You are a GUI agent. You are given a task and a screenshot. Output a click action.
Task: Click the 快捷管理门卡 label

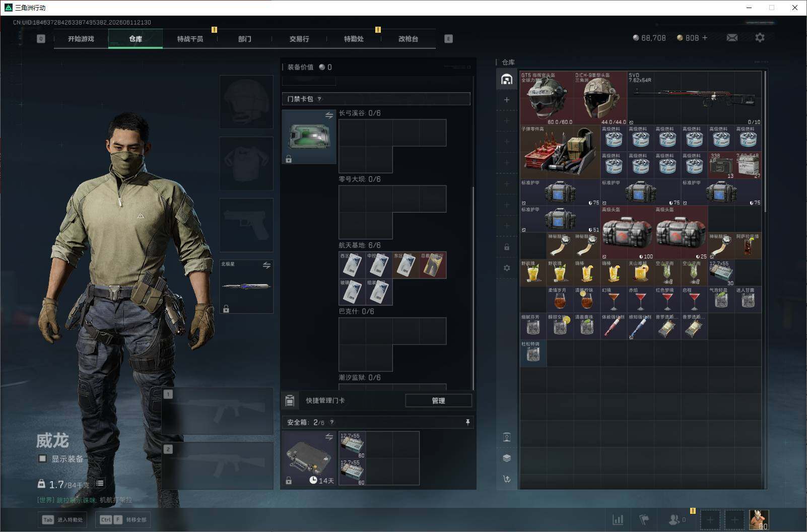coord(325,401)
